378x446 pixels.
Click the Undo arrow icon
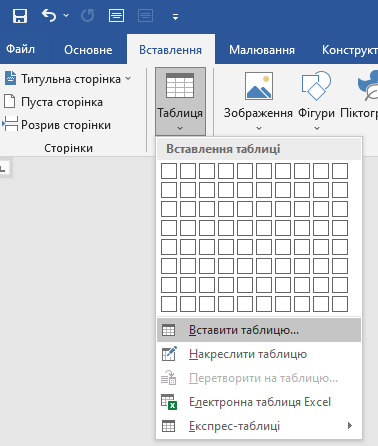click(x=49, y=15)
